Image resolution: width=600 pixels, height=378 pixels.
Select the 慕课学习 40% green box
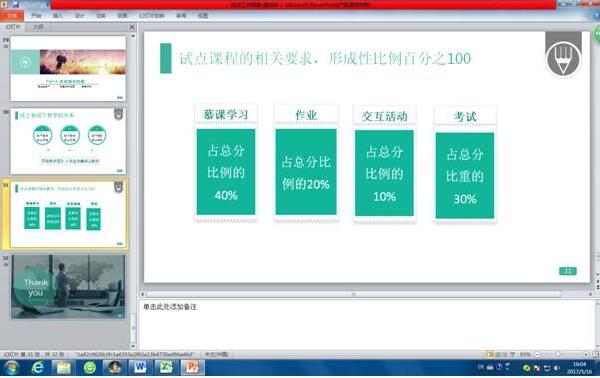click(x=226, y=172)
